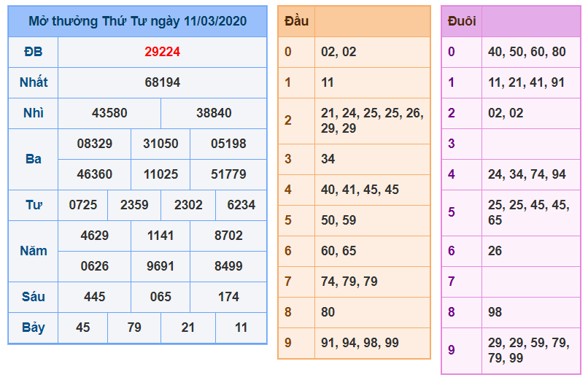Select second prize number 43580

109,113
